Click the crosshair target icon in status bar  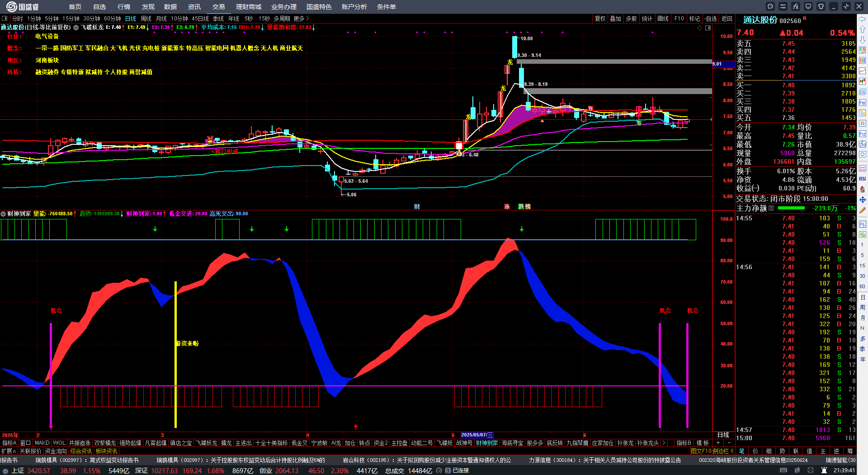pyautogui.click(x=811, y=470)
